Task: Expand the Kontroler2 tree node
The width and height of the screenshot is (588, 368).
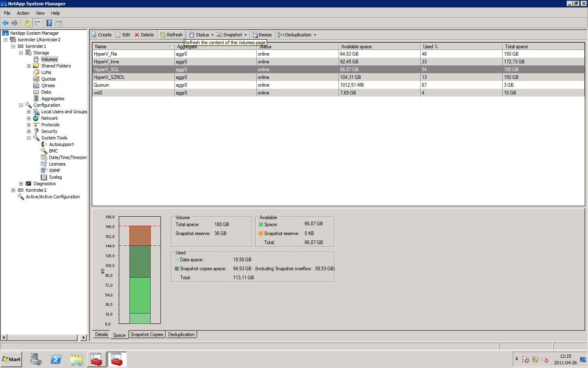Action: [x=13, y=190]
